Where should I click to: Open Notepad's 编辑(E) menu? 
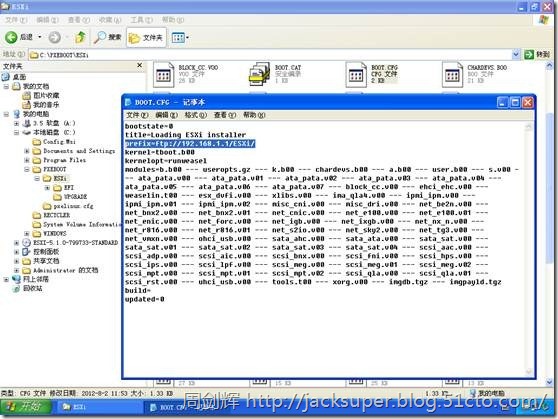(166, 115)
